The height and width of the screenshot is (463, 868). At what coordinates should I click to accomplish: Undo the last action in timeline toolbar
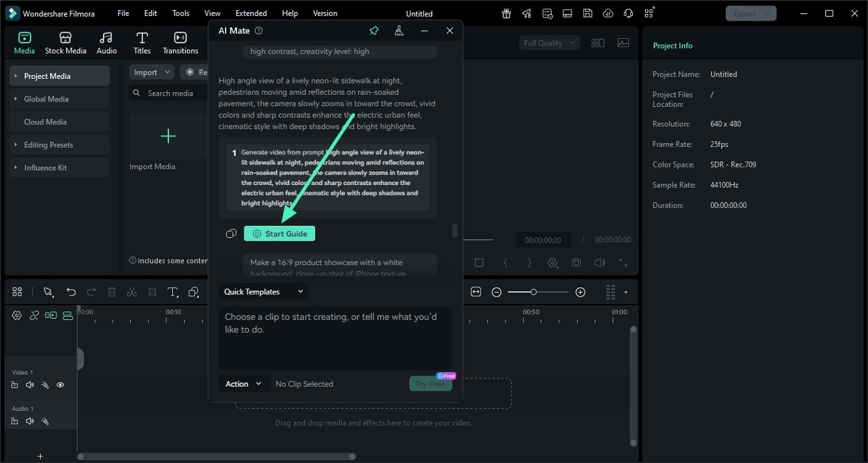71,292
